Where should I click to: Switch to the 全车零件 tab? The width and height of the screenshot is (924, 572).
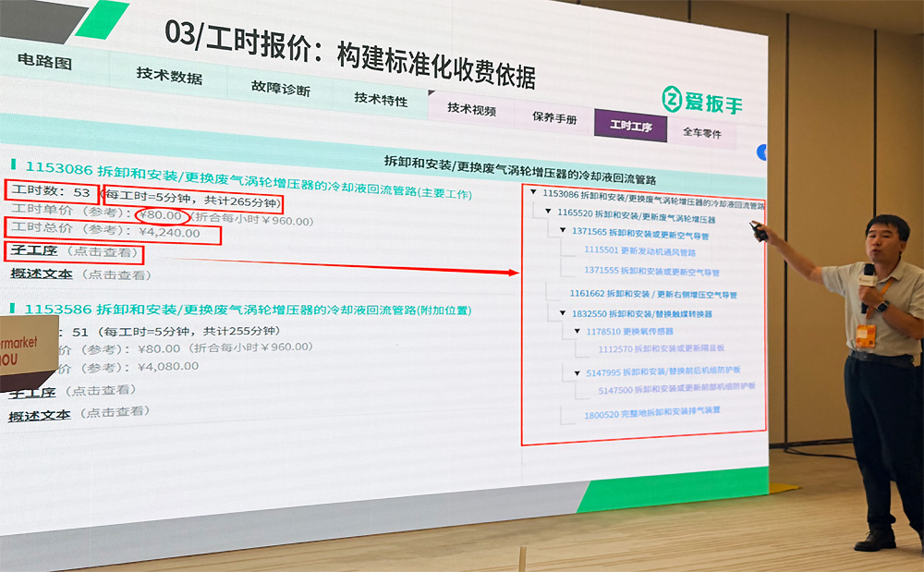point(702,132)
